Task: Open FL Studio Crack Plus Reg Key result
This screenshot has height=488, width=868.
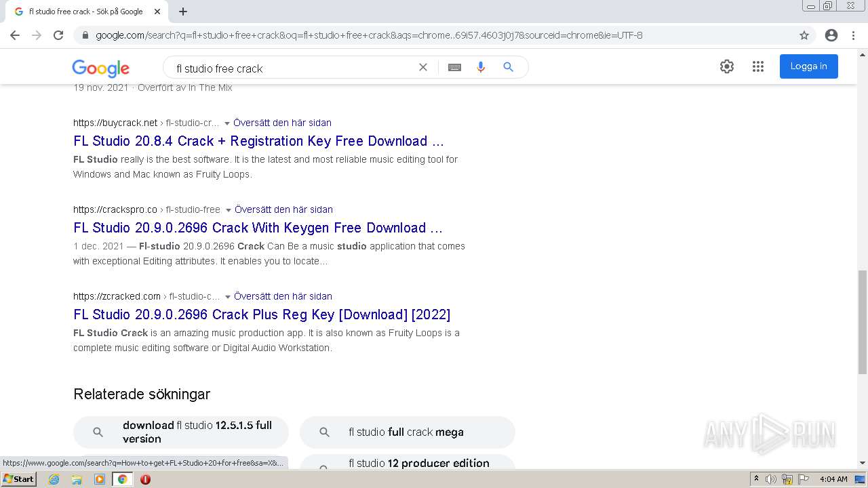Action: click(262, 314)
